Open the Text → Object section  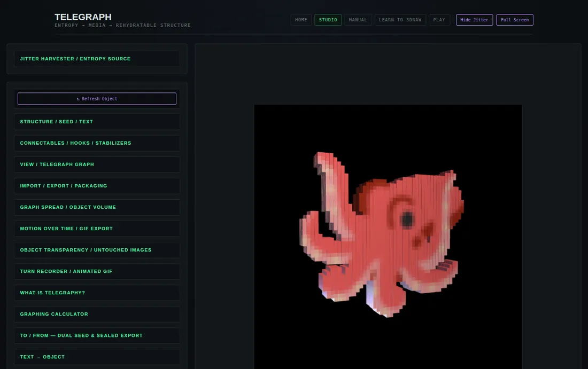(97, 357)
